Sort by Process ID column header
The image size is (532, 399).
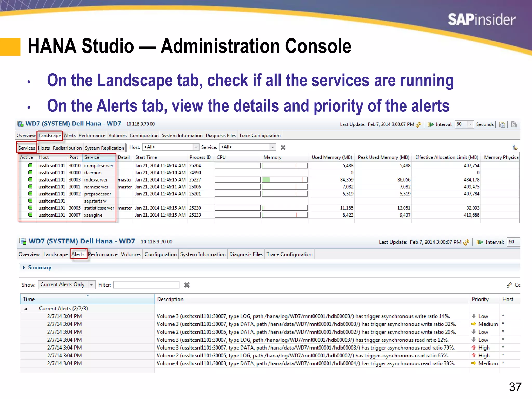click(x=200, y=157)
